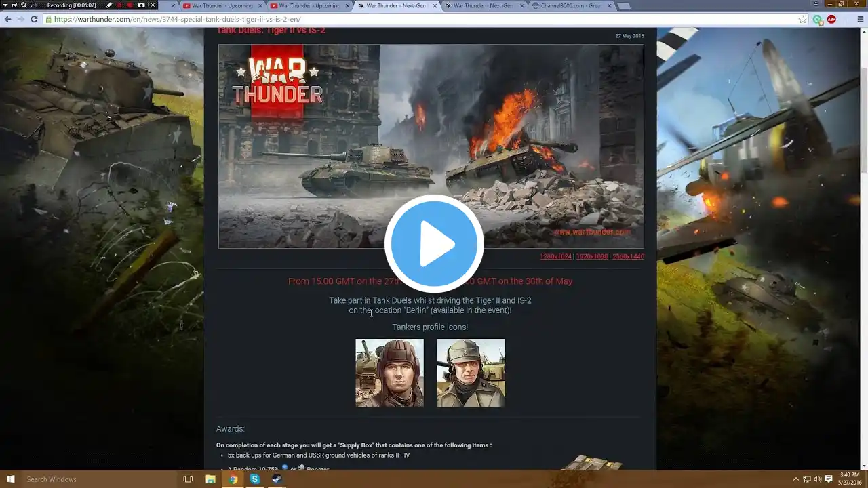Bookmark this page with the star icon

803,19
